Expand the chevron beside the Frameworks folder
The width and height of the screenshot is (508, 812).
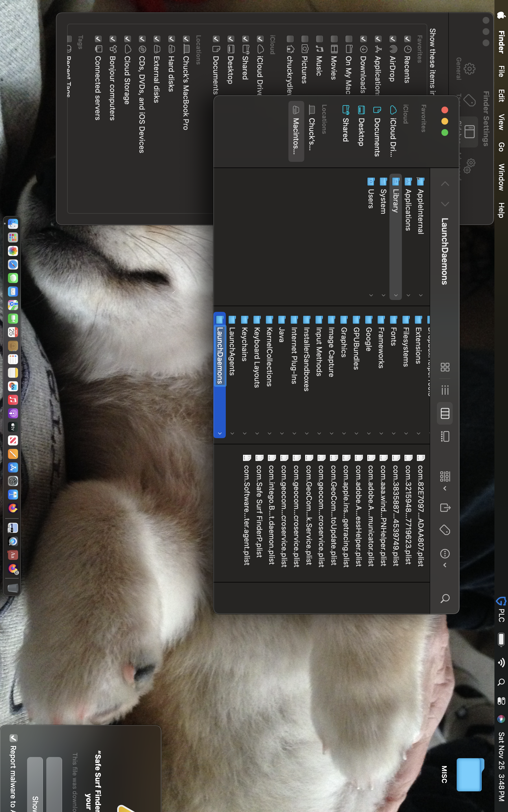(381, 434)
